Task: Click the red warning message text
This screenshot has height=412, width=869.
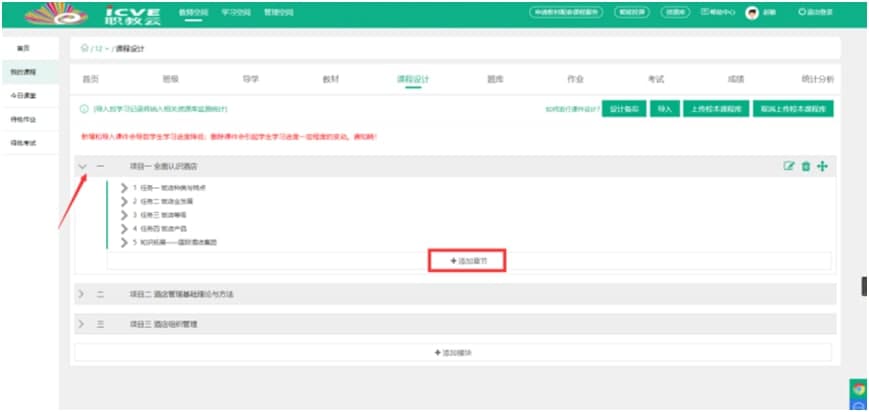Action: point(229,136)
